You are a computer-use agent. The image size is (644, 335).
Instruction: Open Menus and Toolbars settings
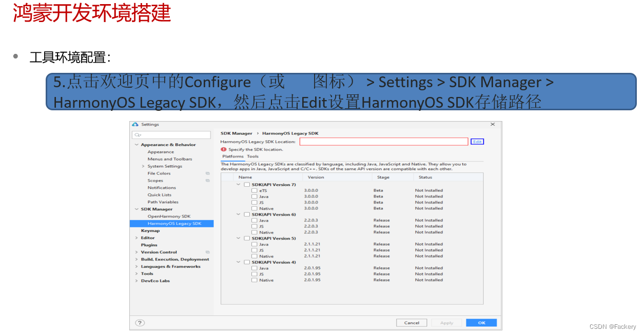tap(170, 159)
